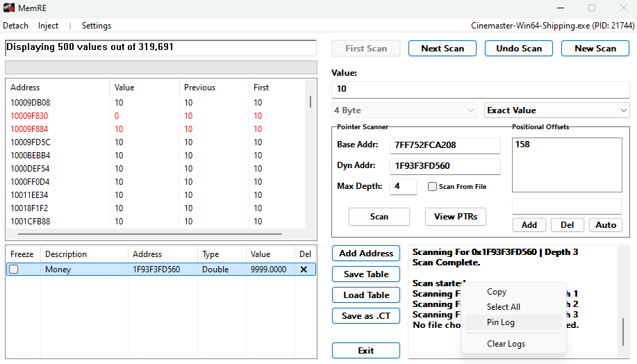This screenshot has height=364, width=637.
Task: Choose Pin Log from context menu
Action: [x=501, y=322]
